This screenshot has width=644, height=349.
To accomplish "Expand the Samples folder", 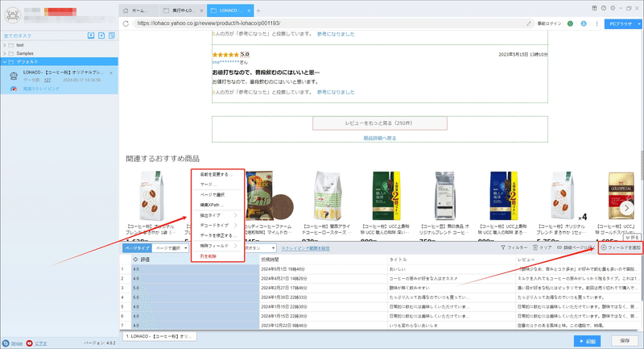I will pos(5,53).
